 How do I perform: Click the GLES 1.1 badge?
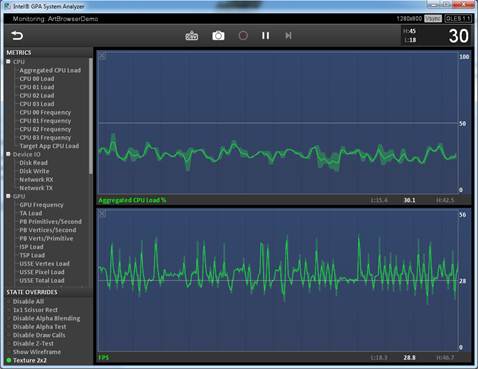pos(458,19)
